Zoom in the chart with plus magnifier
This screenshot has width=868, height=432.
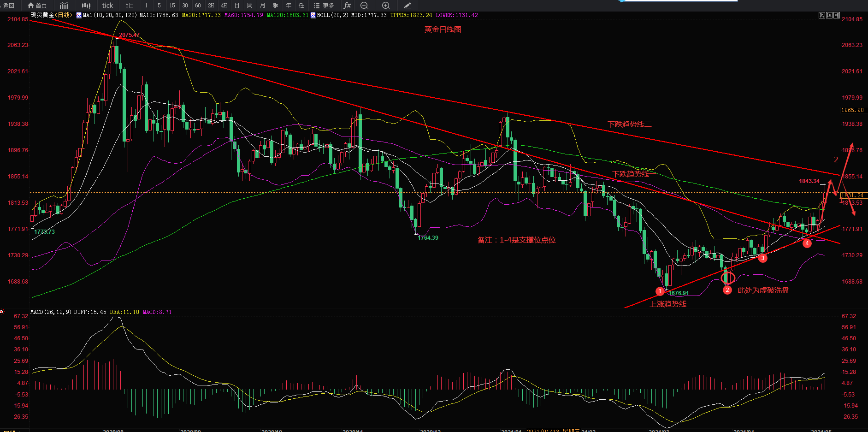(x=386, y=6)
